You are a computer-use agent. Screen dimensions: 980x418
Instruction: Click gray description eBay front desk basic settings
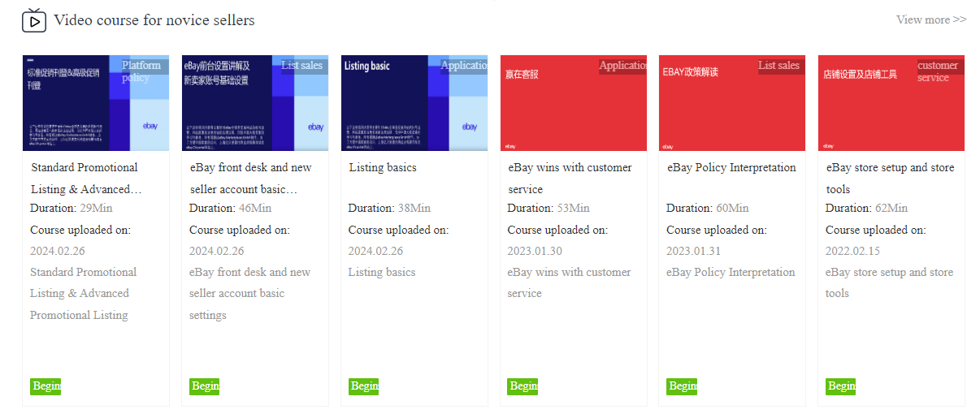pyautogui.click(x=250, y=294)
